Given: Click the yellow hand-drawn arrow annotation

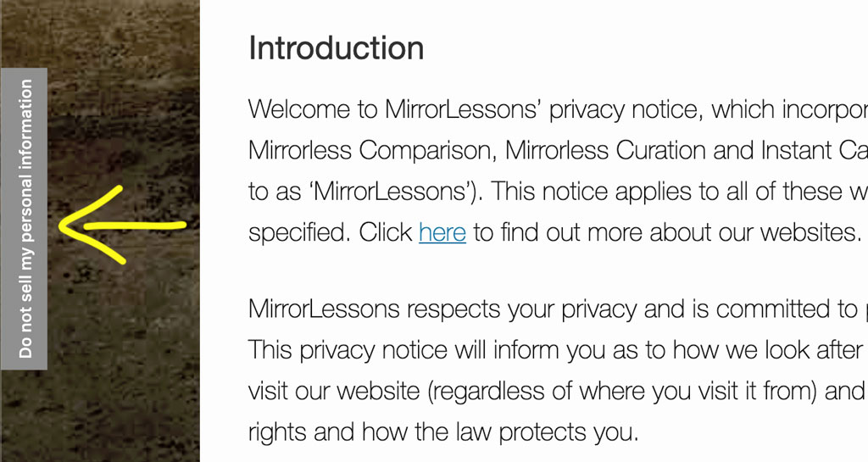Looking at the screenshot, I should [122, 225].
